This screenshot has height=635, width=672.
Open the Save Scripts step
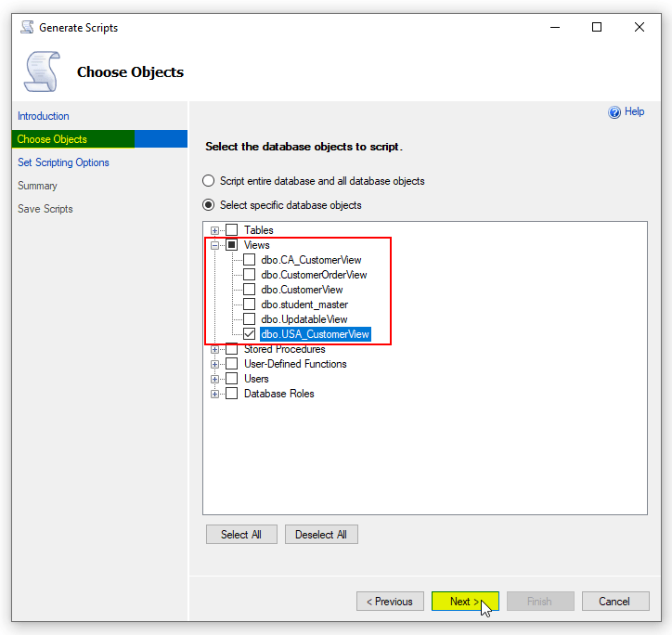[x=45, y=209]
